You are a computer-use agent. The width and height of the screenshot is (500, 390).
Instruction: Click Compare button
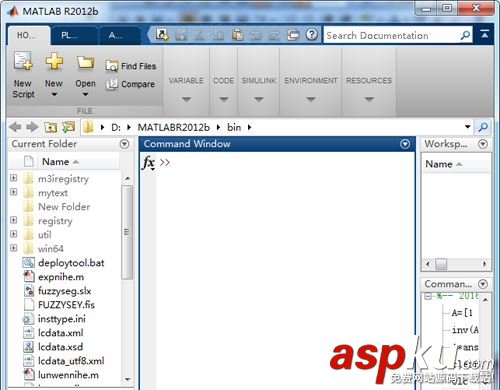(x=130, y=84)
